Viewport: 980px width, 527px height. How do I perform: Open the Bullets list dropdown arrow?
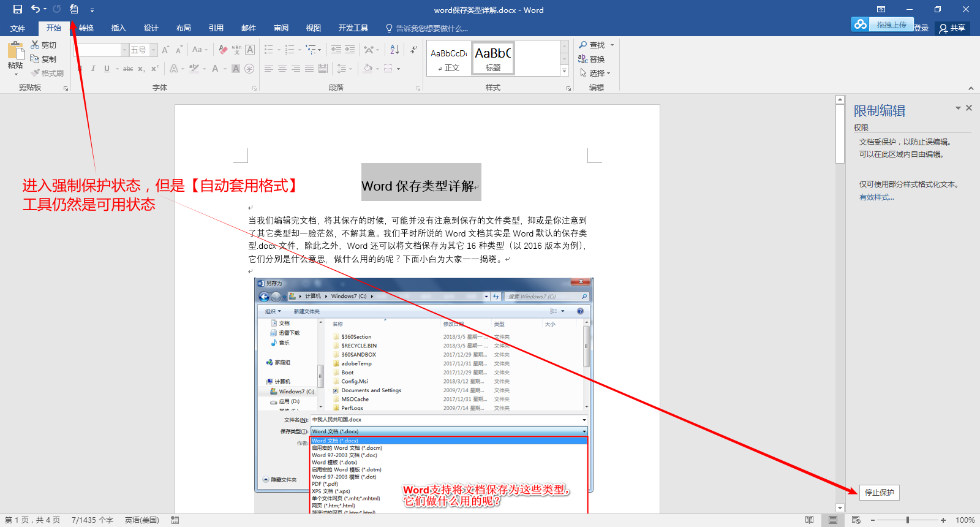click(279, 50)
